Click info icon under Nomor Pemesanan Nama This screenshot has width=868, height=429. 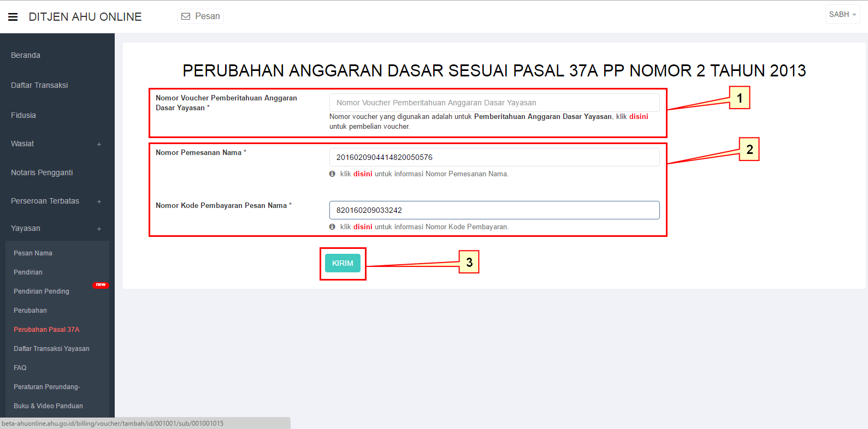tap(332, 174)
